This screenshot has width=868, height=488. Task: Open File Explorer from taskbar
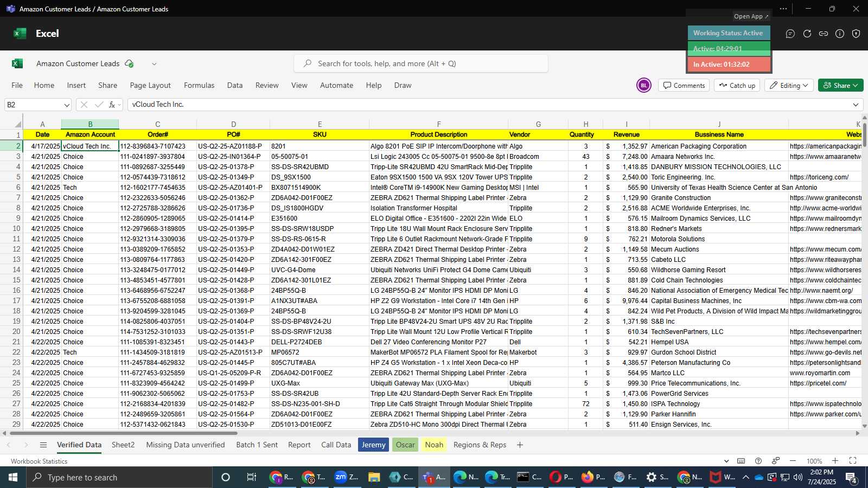[374, 477]
